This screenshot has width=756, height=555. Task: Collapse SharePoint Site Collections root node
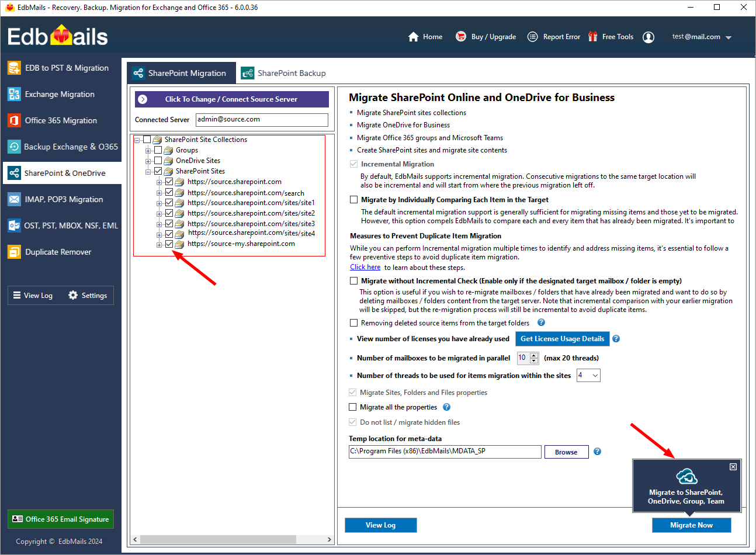137,140
